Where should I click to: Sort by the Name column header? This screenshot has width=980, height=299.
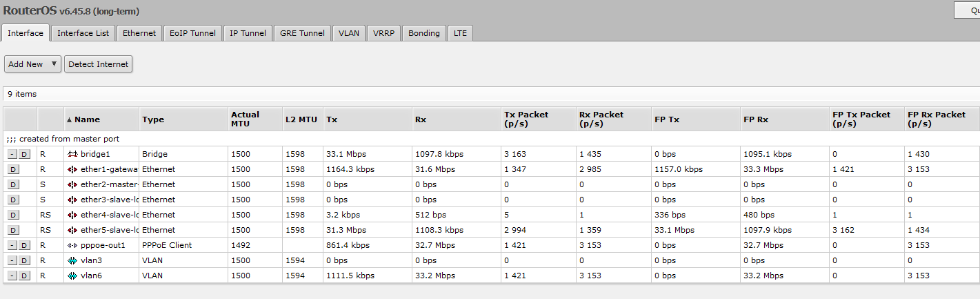pos(87,119)
